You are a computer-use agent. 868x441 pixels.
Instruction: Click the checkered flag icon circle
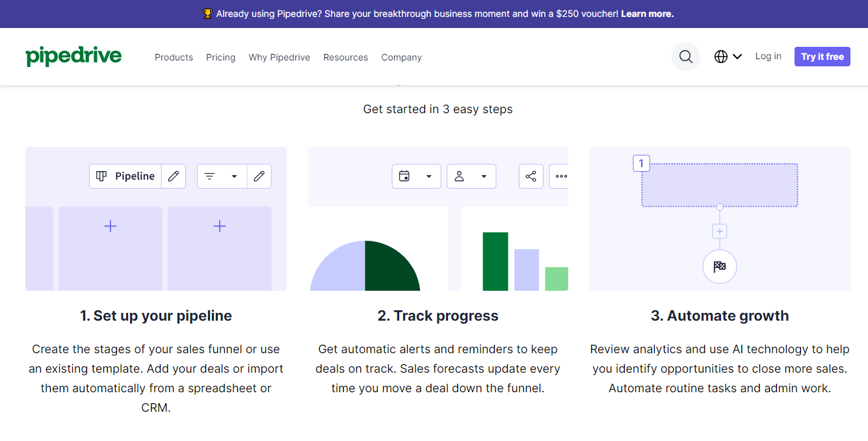[720, 267]
